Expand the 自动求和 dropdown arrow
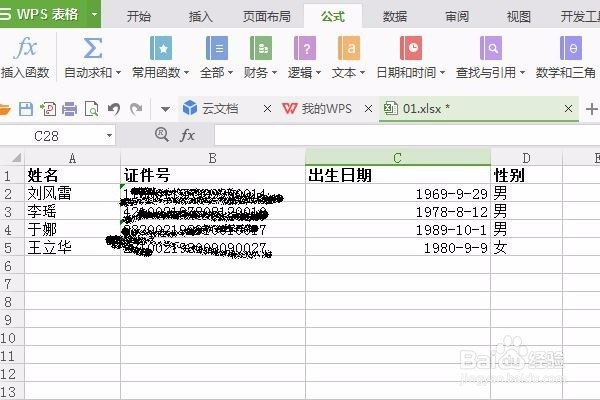600x400 pixels. coord(118,72)
